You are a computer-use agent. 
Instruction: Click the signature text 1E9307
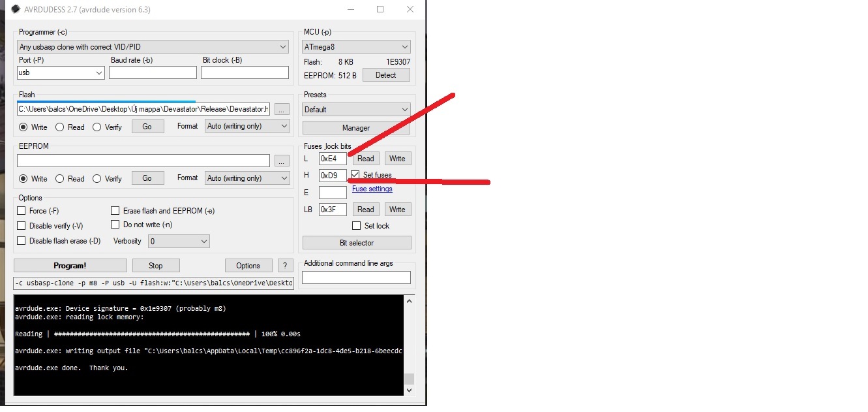tap(397, 62)
